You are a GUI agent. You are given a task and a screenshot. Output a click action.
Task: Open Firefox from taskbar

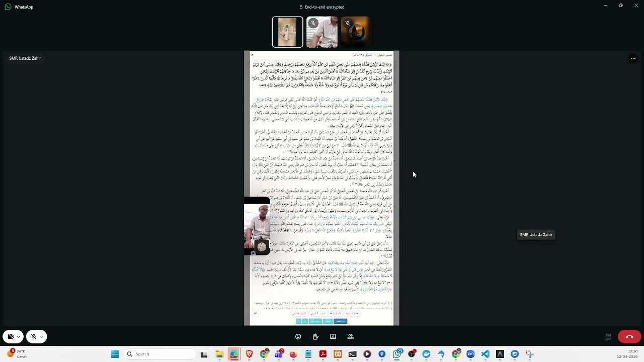tap(293, 354)
